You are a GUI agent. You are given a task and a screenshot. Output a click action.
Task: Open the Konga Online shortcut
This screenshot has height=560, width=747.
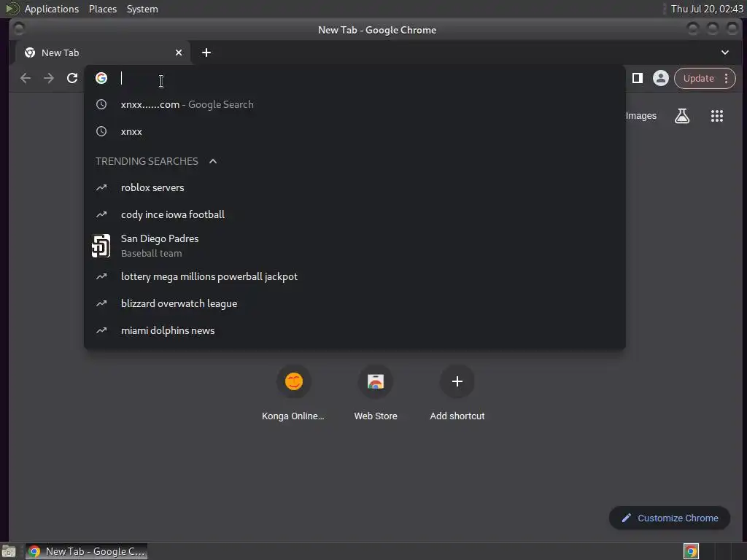[x=293, y=393]
